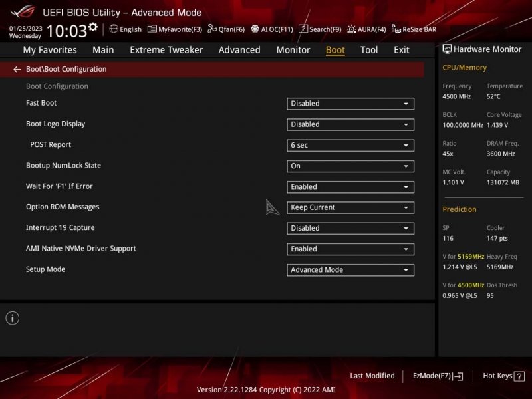Click the 147 pts cooler value
Screen dimensions: 532x399
coord(497,239)
